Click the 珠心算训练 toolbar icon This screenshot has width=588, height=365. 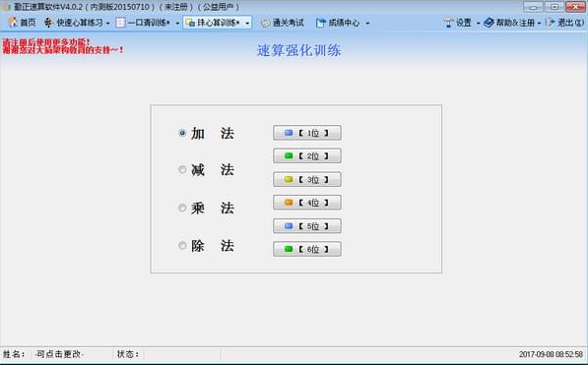point(190,23)
